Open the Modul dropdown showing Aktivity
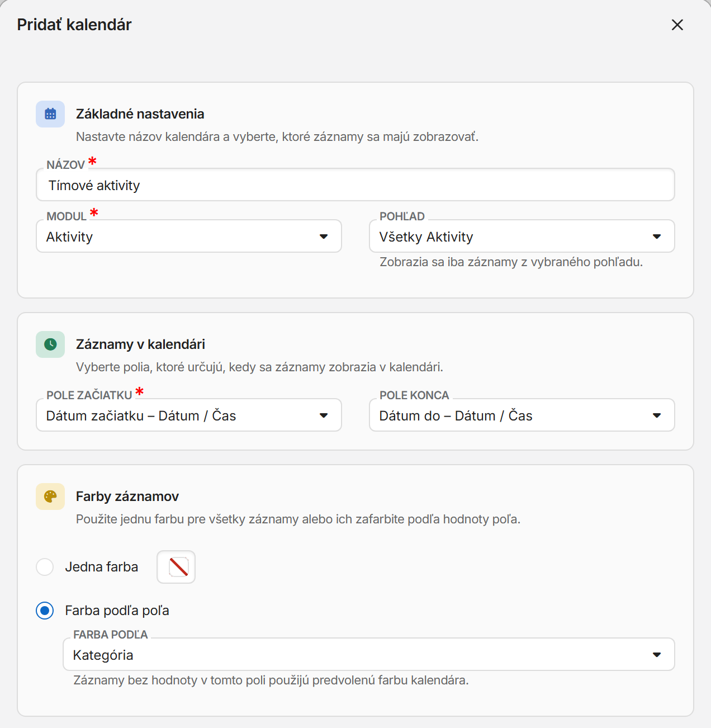This screenshot has height=728, width=711. click(x=189, y=236)
